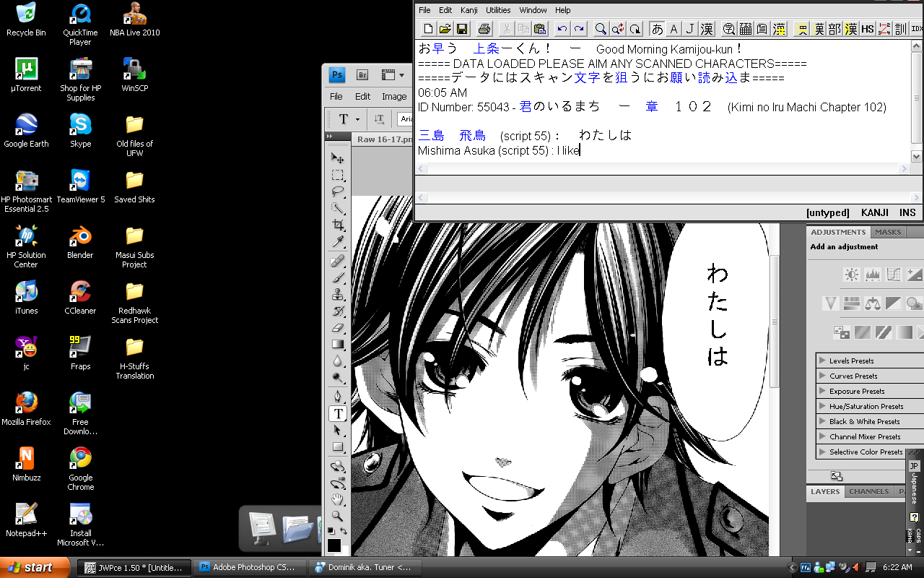
Task: Redo the edit in JWPce toolbar
Action: pos(578,29)
